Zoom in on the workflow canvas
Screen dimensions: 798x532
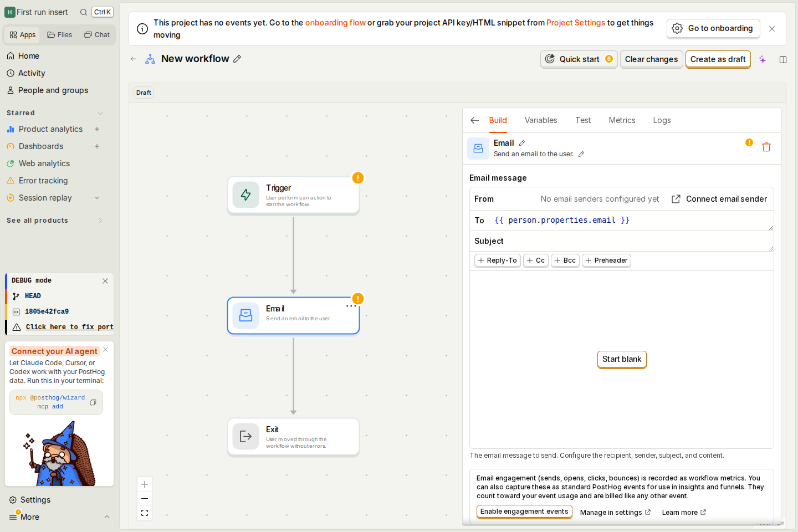tap(145, 484)
